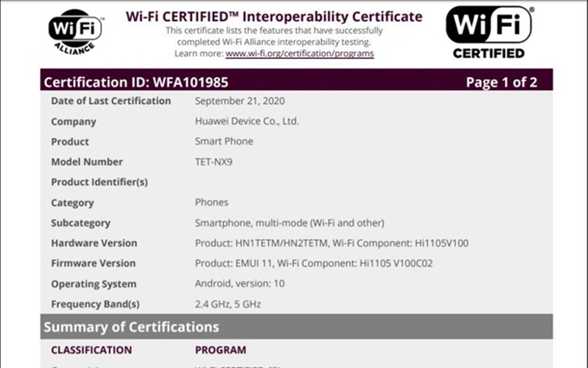Click the 'Frequency Band(s)' label
This screenshot has width=588, height=368.
(x=95, y=304)
